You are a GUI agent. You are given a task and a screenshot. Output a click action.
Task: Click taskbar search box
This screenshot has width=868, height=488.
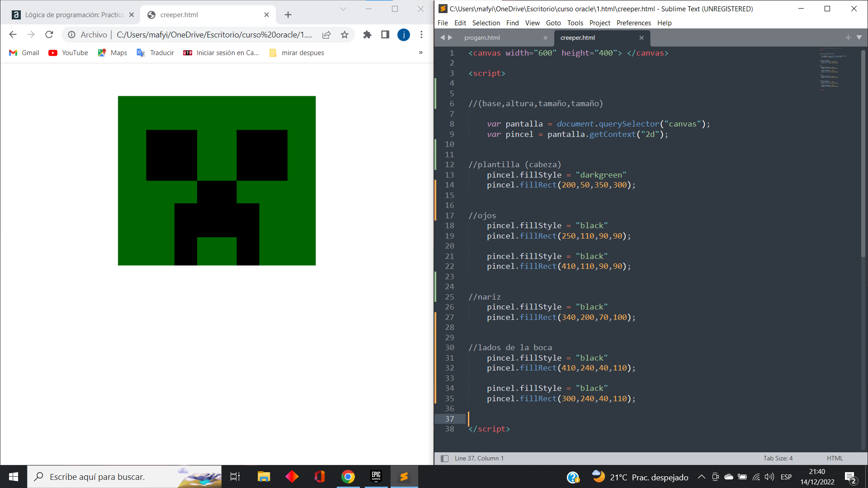(124, 477)
